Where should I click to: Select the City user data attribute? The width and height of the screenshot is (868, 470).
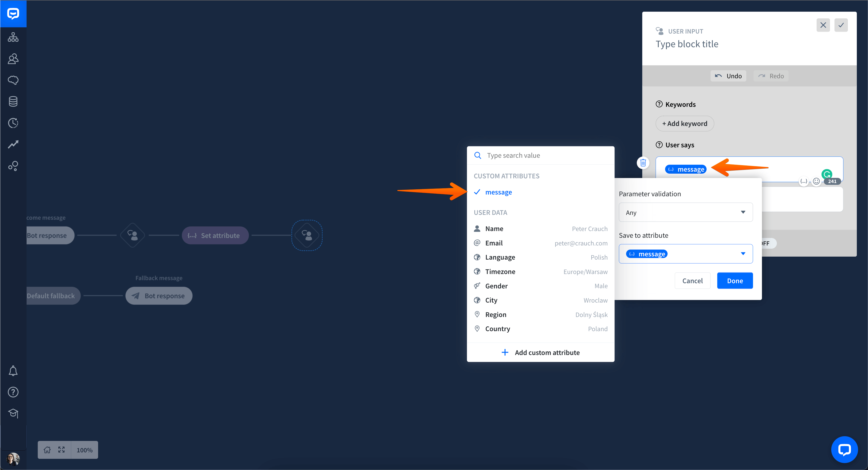[540, 300]
